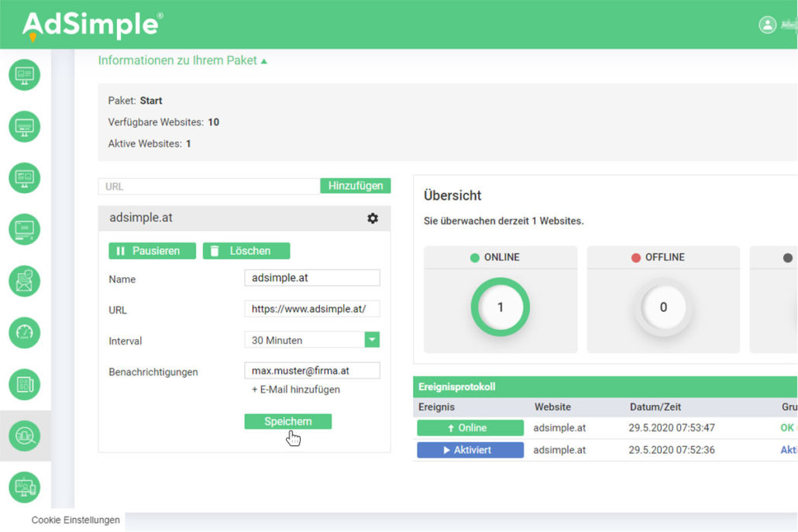The image size is (798, 532).
Task: Click the user profile icon in header
Action: pyautogui.click(x=767, y=25)
